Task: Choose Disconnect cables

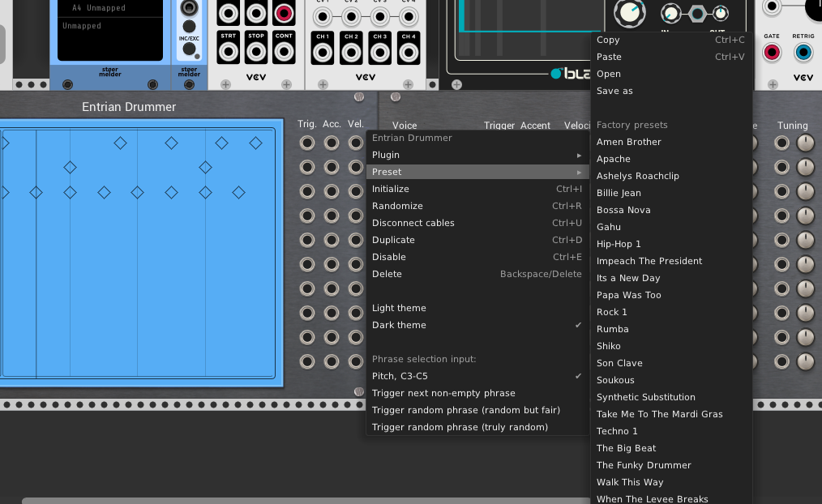Action: click(477, 223)
